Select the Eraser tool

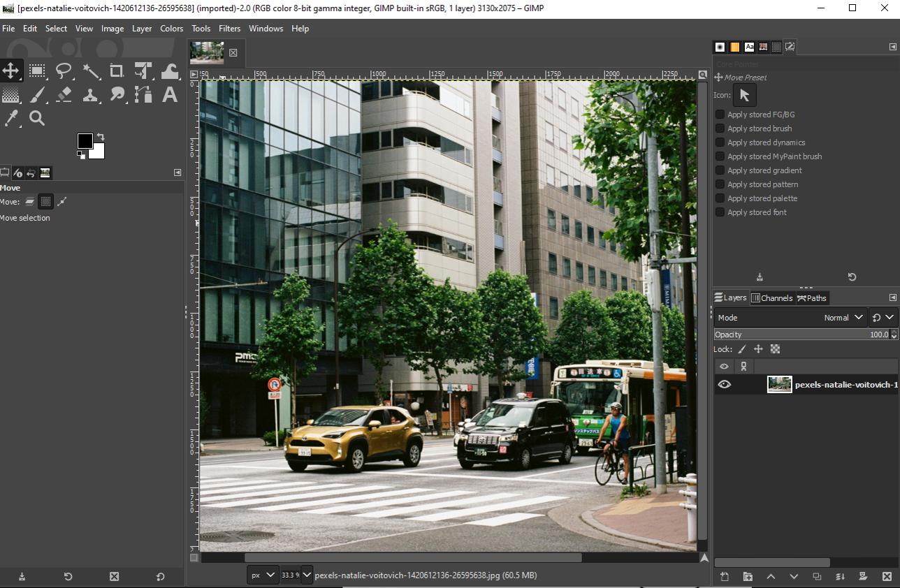point(64,95)
